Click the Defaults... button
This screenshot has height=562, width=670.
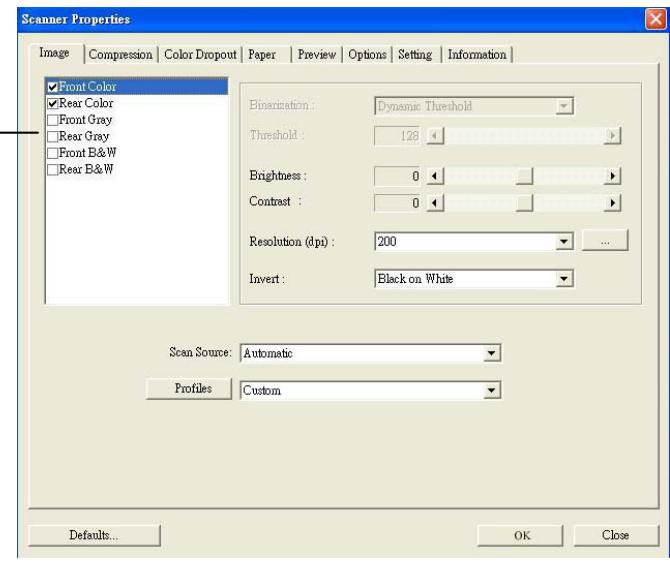pyautogui.click(x=94, y=536)
